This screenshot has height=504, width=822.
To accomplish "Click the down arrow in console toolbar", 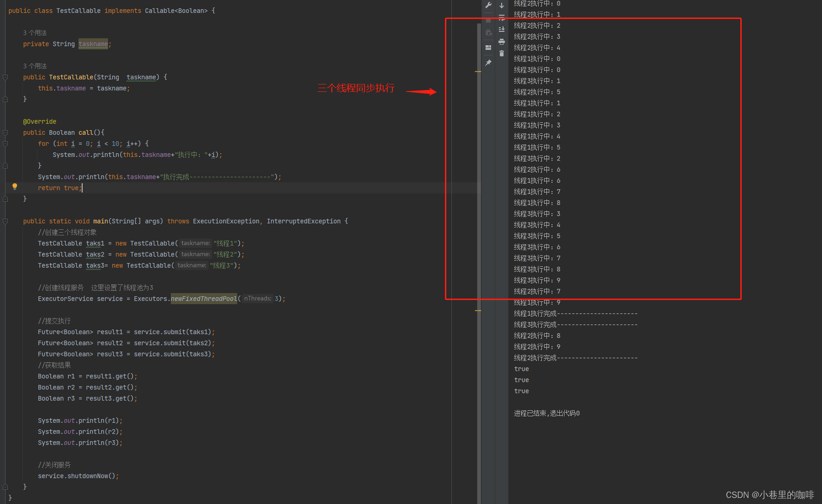I will pos(502,6).
